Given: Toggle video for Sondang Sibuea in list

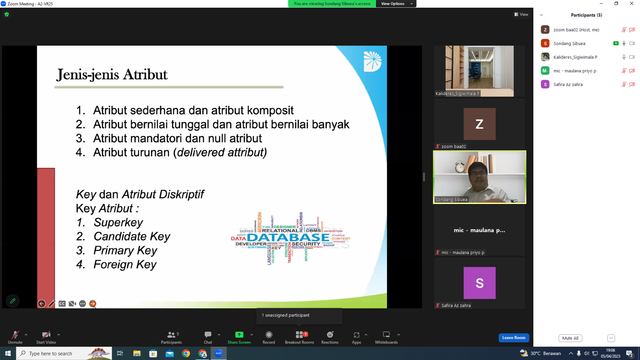Looking at the screenshot, I should pos(632,43).
